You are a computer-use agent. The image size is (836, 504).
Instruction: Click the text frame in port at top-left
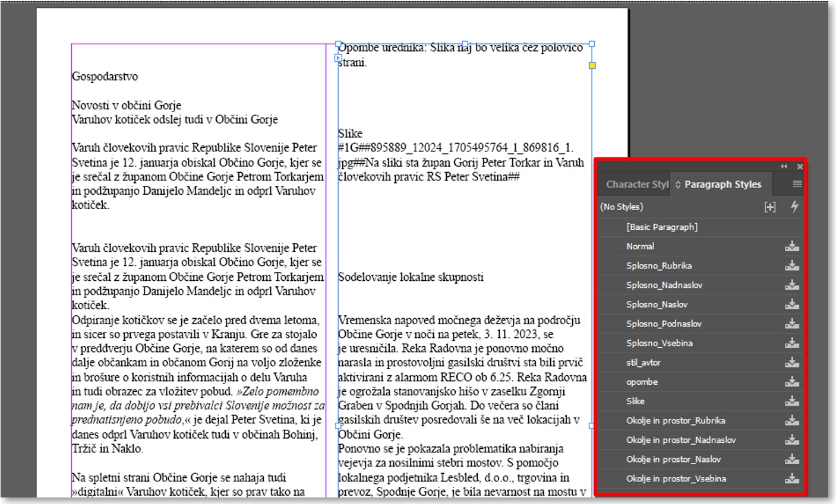[338, 58]
